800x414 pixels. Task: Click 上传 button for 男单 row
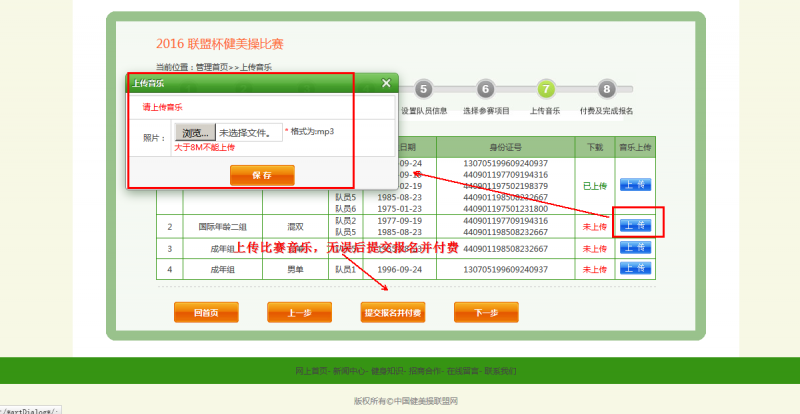pos(635,269)
